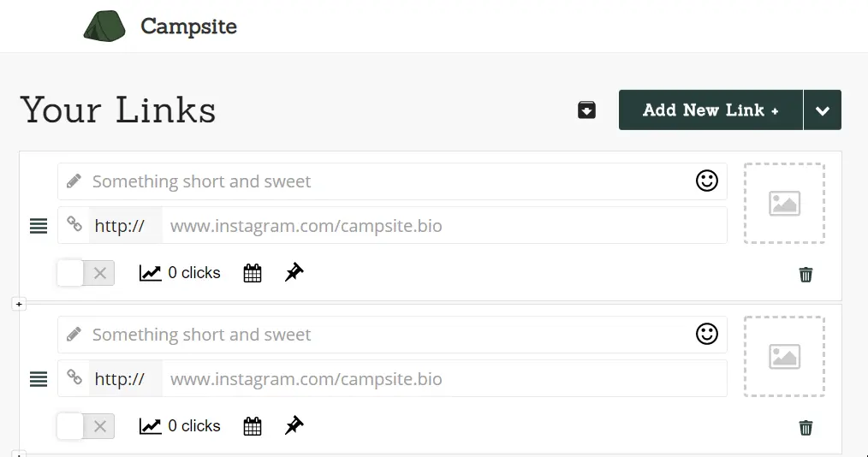Viewport: 868px width, 457px height.
Task: Click the second link's URL field
Action: point(444,379)
